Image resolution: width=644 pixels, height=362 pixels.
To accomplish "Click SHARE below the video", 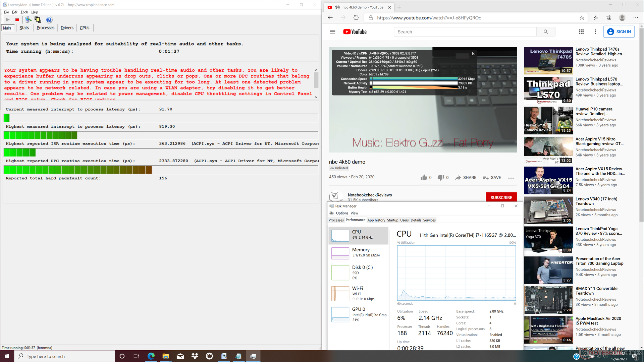I will (x=466, y=178).
